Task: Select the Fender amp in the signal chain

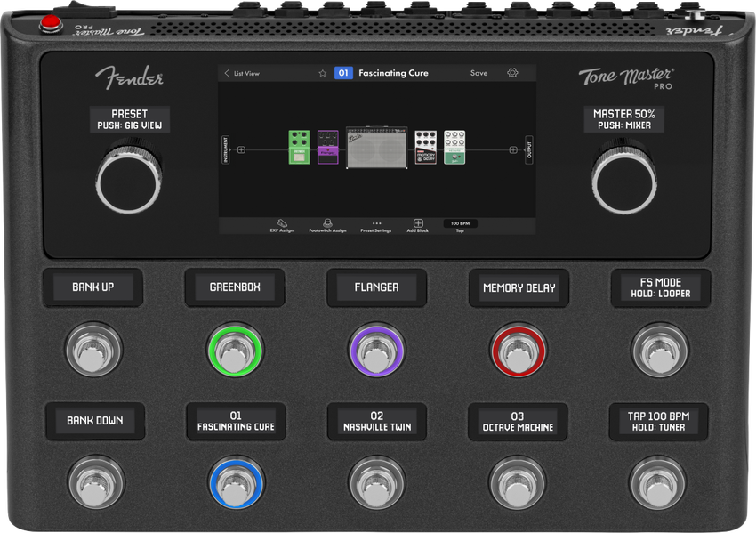Action: point(375,148)
